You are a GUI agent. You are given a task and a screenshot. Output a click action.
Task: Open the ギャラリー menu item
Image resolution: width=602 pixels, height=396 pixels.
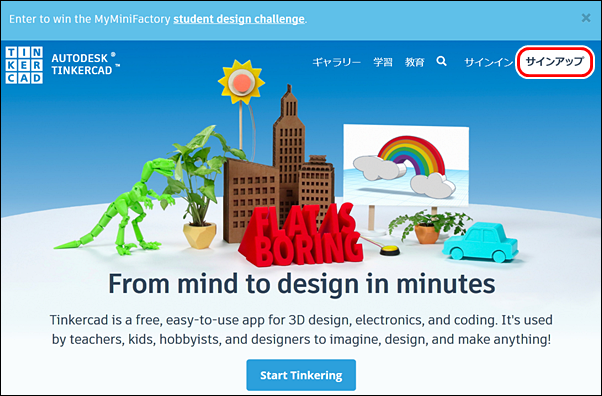336,62
